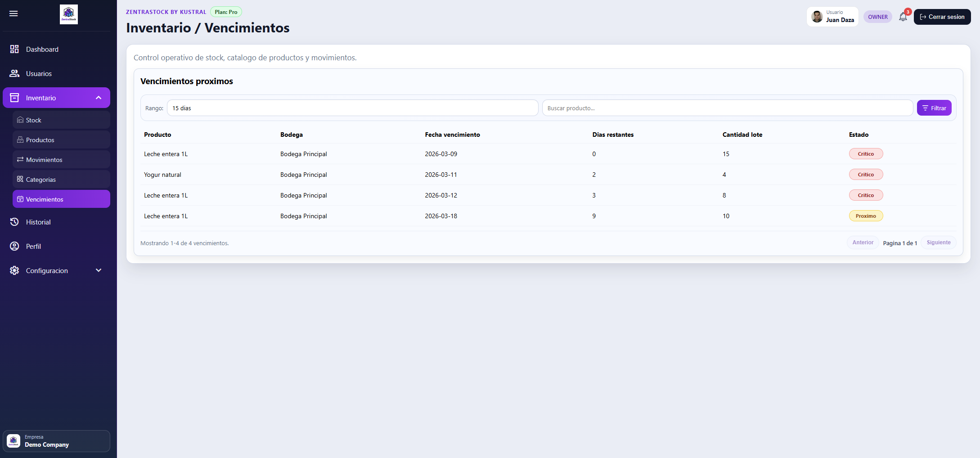Click the Anterior pagination button
The image size is (980, 458).
coord(863,242)
